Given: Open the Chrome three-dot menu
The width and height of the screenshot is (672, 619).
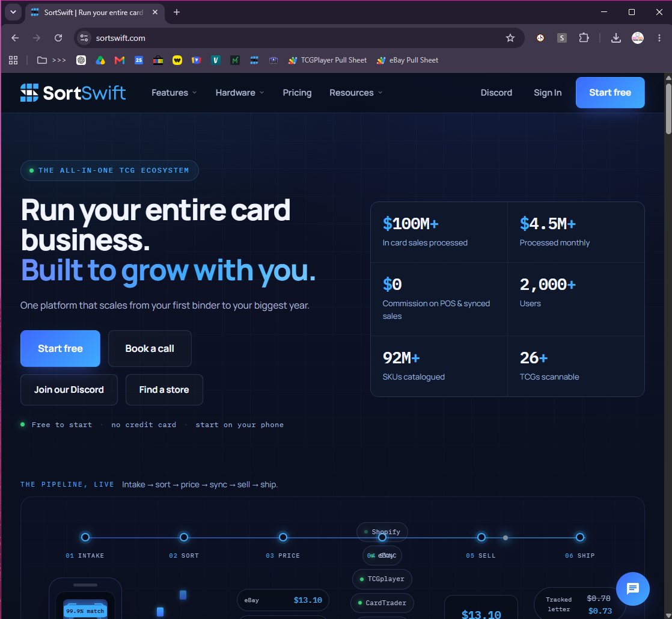Looking at the screenshot, I should [659, 38].
